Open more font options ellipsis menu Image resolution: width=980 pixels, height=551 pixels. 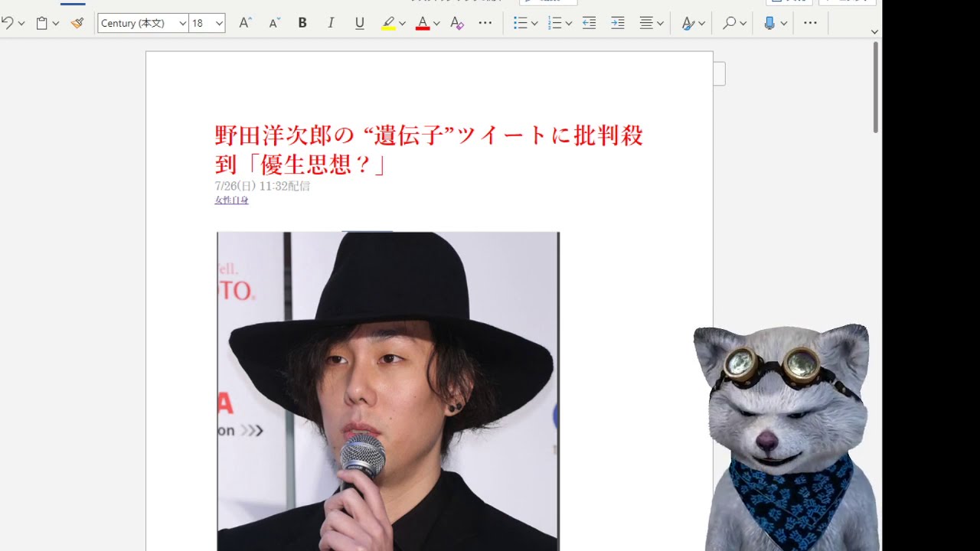click(x=485, y=23)
